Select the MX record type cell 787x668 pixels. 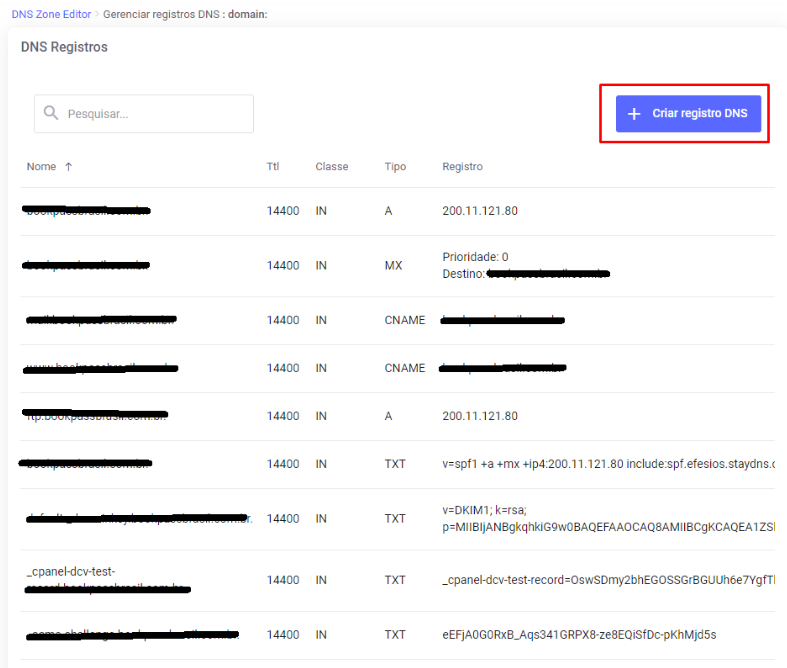tap(394, 265)
